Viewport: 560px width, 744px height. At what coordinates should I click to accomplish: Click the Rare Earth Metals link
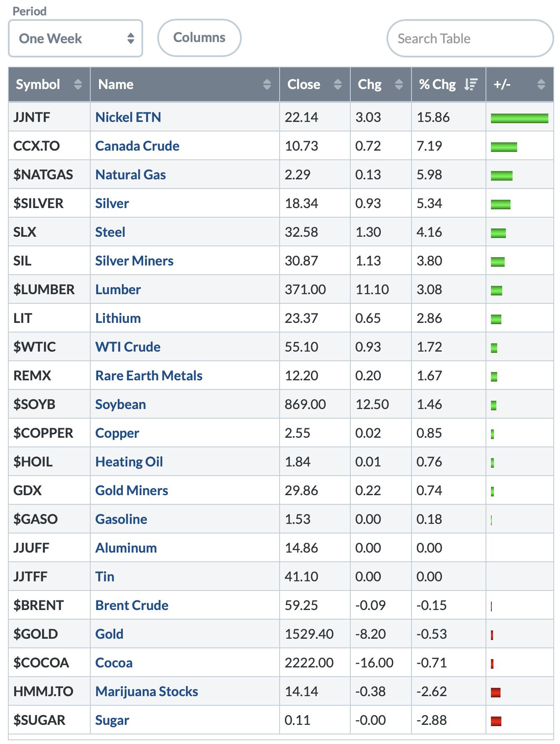(x=149, y=376)
